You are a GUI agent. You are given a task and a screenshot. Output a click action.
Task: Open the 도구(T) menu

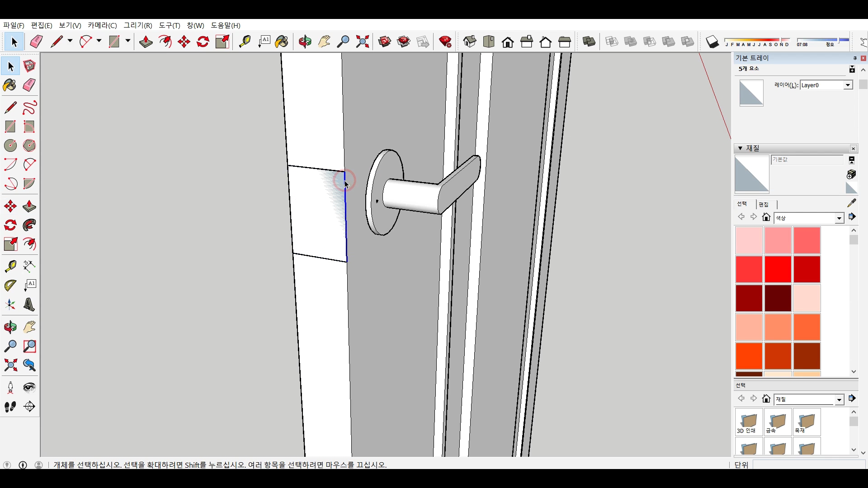click(x=169, y=25)
